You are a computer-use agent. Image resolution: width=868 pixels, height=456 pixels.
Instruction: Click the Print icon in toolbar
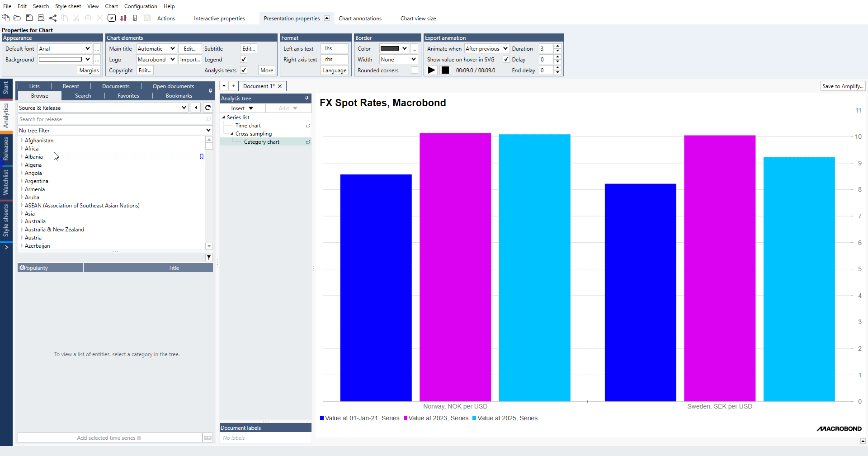tap(41, 18)
